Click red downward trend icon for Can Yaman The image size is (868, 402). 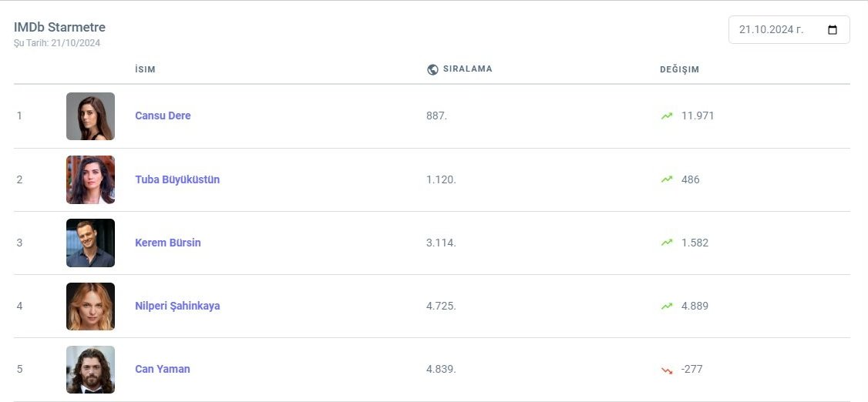667,370
